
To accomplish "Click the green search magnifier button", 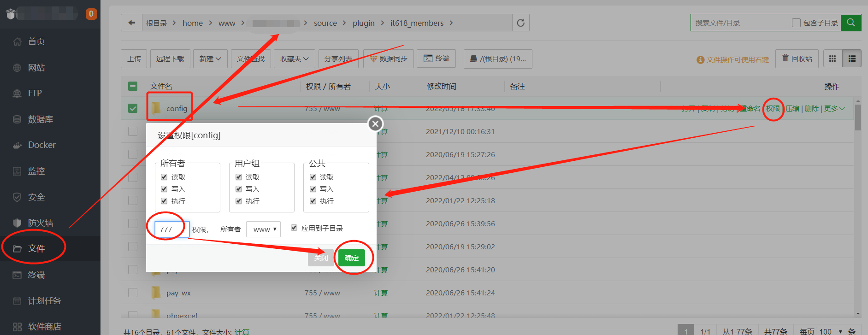I will [x=851, y=23].
